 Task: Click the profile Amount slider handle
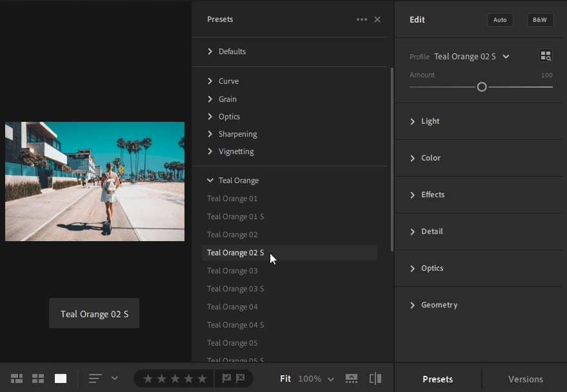point(481,87)
